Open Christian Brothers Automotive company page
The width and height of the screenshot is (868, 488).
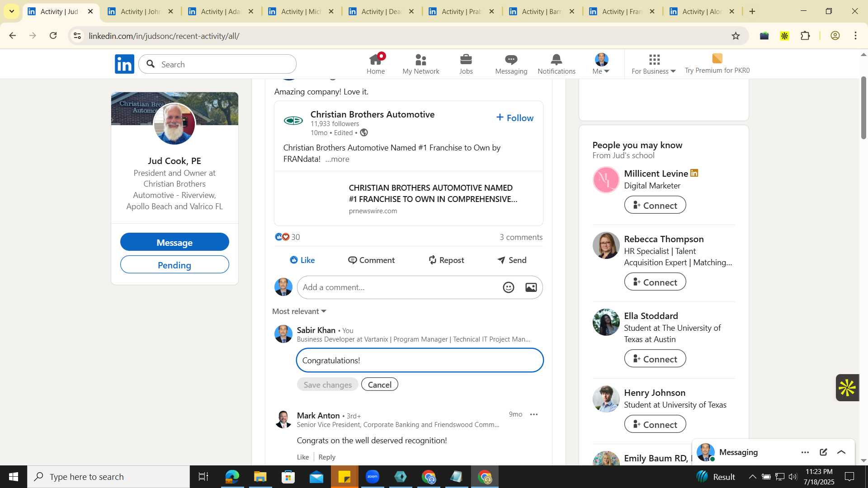tap(373, 114)
